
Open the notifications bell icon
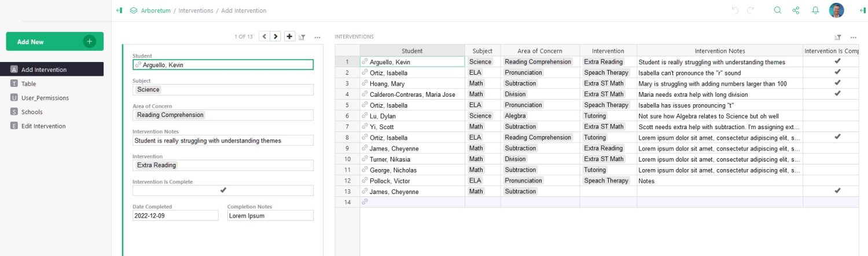(815, 10)
